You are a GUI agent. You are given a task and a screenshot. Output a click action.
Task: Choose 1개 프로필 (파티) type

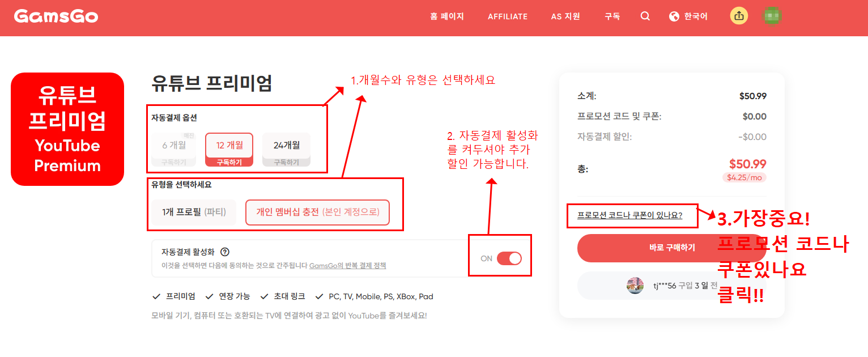pos(194,212)
